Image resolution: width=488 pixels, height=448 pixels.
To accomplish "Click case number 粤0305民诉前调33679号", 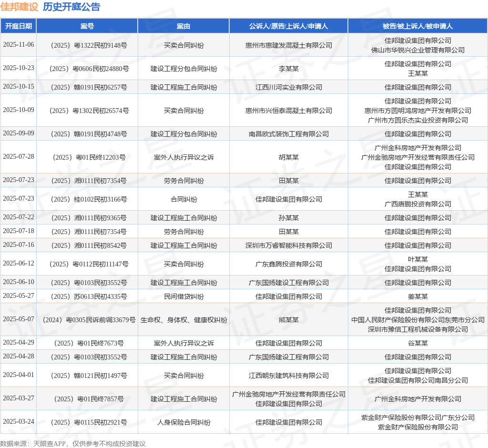I will pos(89,320).
